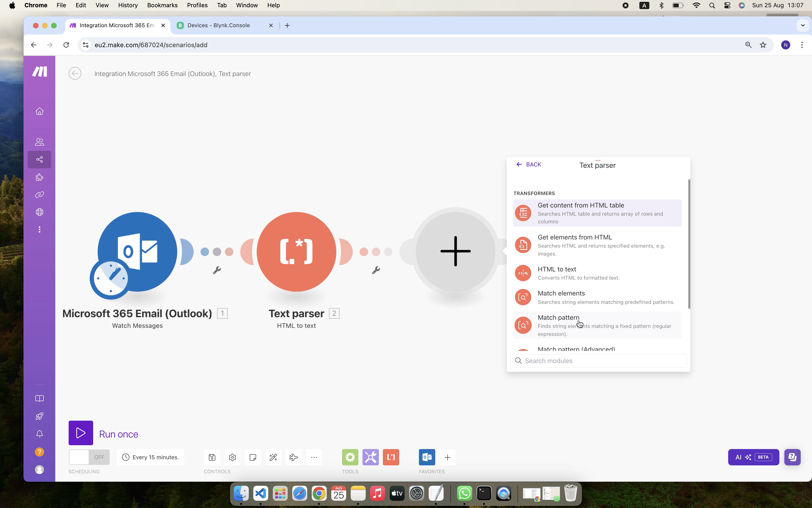This screenshot has width=812, height=508.
Task: Open the wrench filter between Outlook and Text parser
Action: click(217, 270)
